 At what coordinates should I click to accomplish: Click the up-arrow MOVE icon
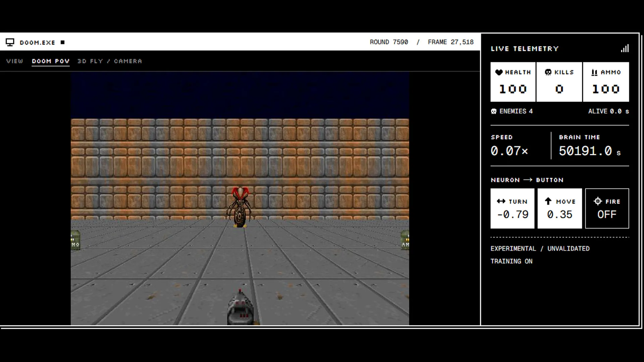[x=548, y=201]
